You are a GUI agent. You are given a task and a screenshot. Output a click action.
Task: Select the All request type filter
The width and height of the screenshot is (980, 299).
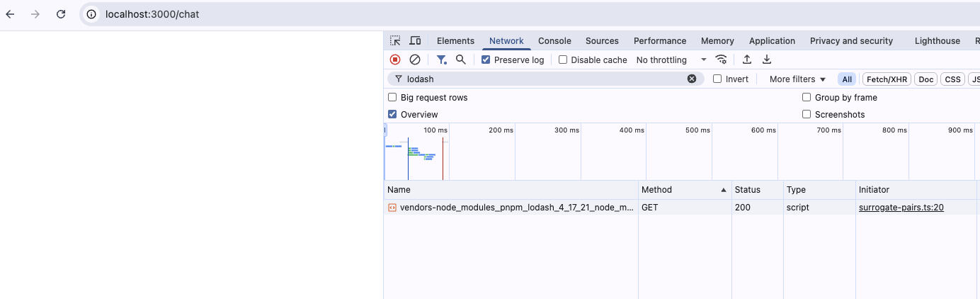tap(847, 79)
